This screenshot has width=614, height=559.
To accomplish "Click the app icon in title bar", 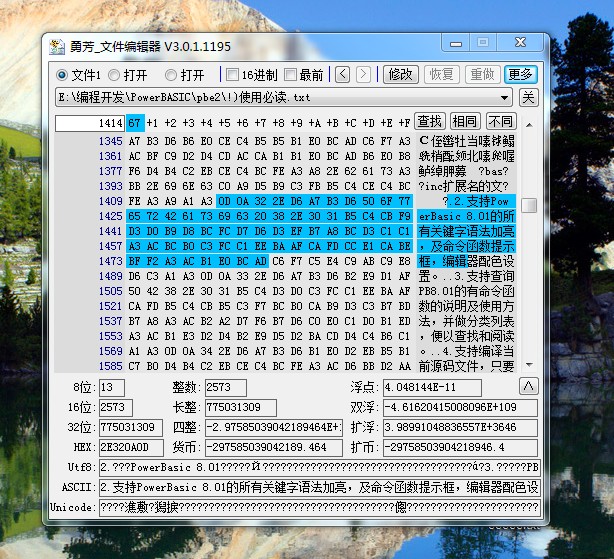I will (x=56, y=43).
